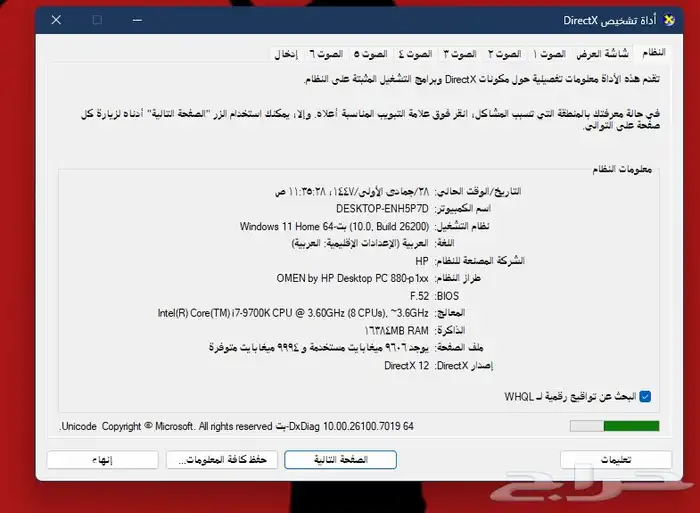The width and height of the screenshot is (700, 513).
Task: Open the الصوت ٤ tab
Action: 415,54
